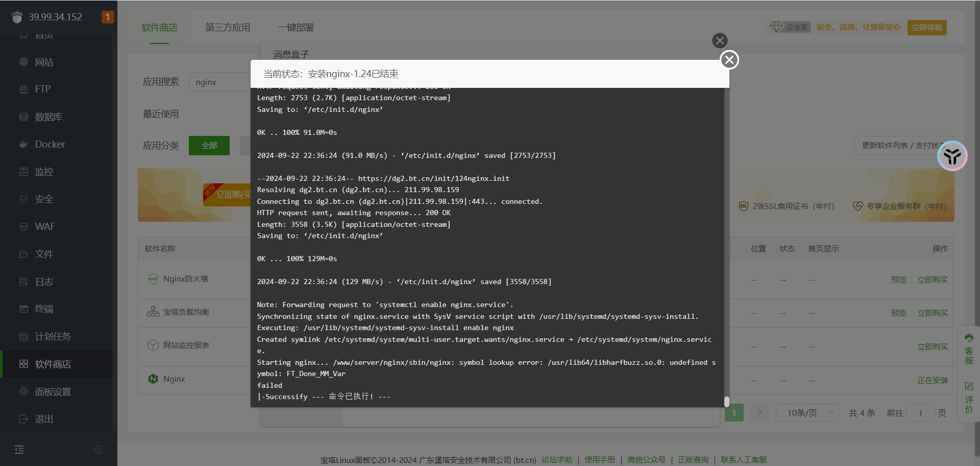The image size is (980, 466).
Task: Click the server IP 39.99.34.152
Action: pos(55,17)
